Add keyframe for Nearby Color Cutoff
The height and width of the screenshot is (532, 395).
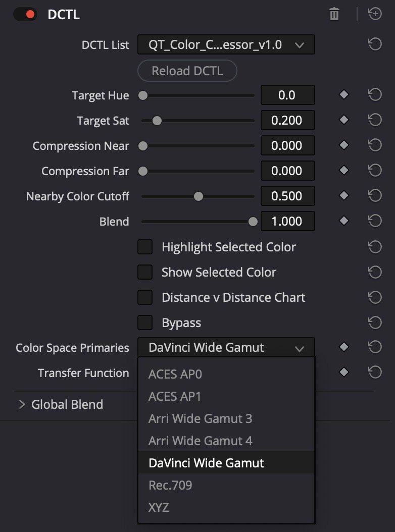[344, 196]
